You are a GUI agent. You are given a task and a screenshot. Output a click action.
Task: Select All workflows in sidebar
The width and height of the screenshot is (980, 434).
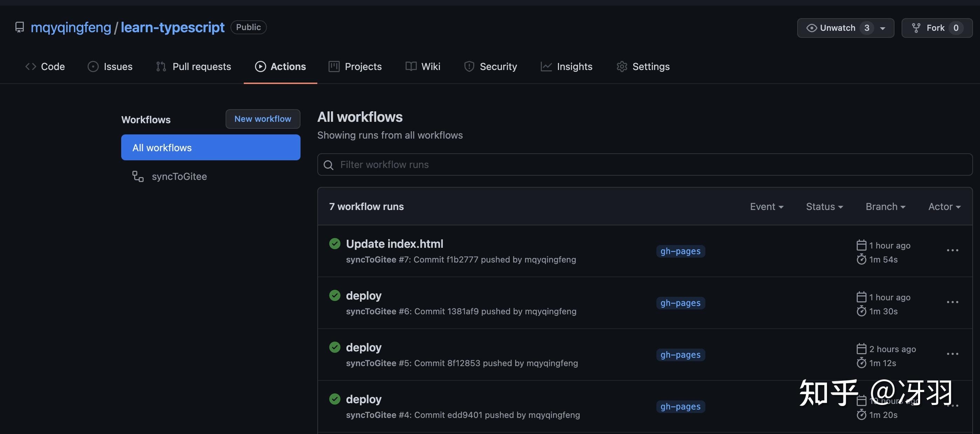point(211,147)
